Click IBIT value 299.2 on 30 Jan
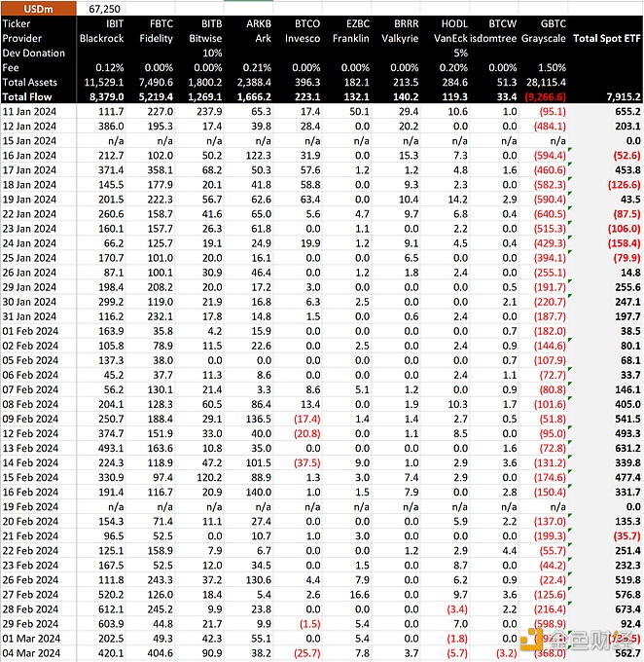This screenshot has width=644, height=662. click(x=111, y=302)
